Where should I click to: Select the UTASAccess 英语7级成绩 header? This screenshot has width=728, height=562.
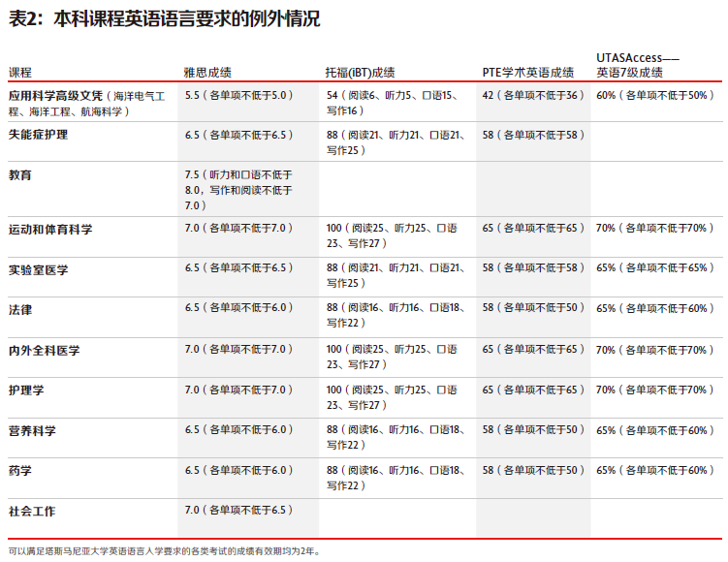638,66
